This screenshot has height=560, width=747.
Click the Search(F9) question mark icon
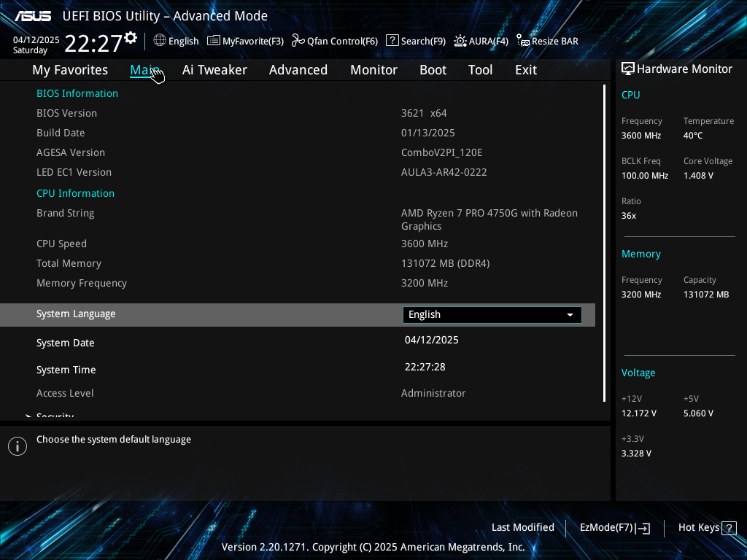(x=392, y=41)
